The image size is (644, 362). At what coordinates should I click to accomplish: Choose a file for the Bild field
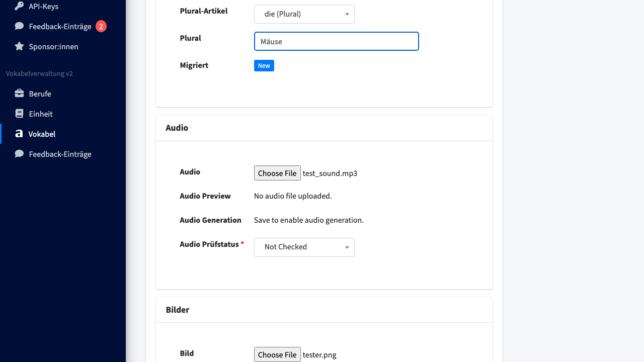[277, 354]
